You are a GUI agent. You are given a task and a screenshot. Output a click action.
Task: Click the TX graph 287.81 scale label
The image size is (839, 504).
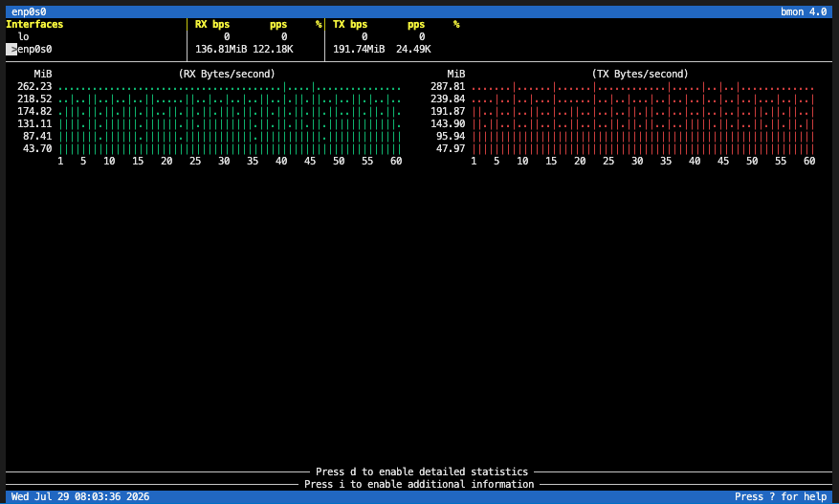coord(448,87)
